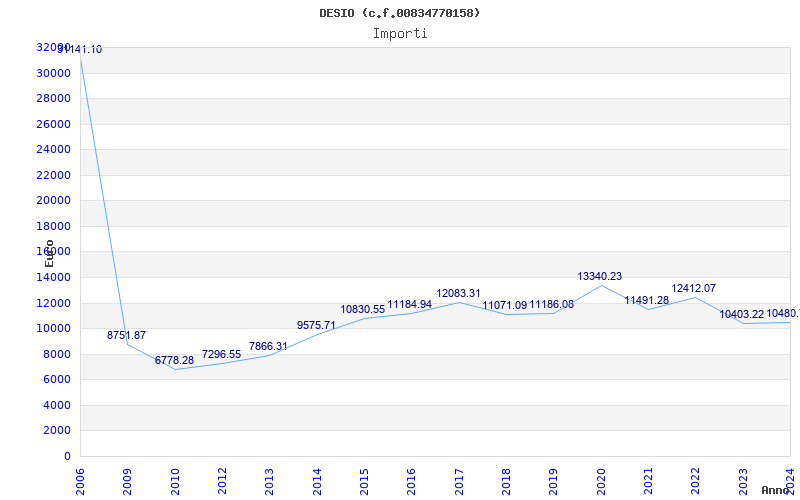Click the 6000 value on the Euro axis

tap(57, 380)
